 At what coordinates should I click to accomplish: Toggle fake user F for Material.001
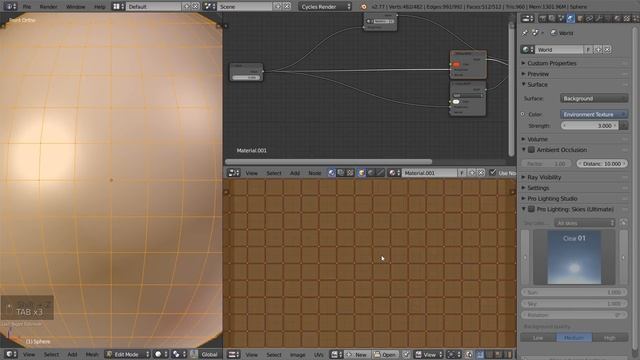coord(462,173)
